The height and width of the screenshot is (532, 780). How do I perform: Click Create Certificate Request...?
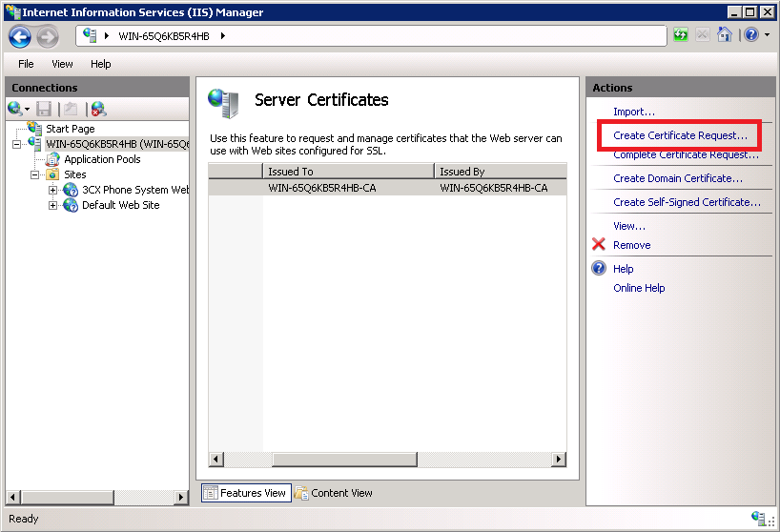tap(680, 135)
